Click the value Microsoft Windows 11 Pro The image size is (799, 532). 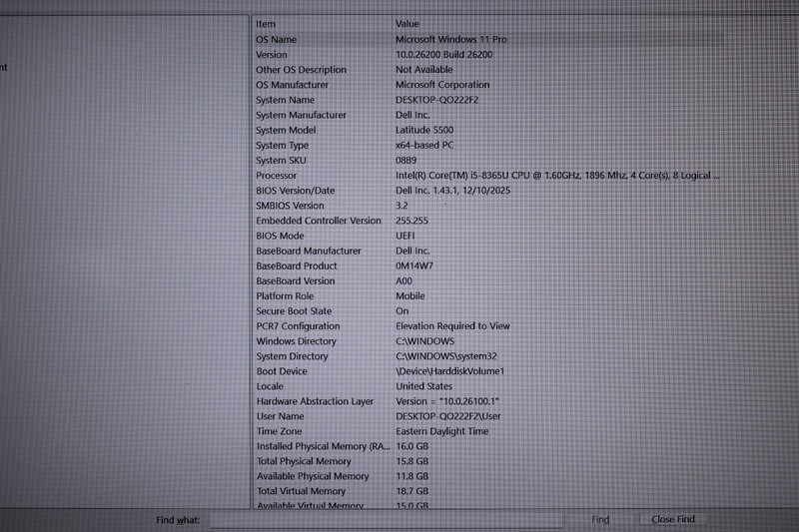451,39
